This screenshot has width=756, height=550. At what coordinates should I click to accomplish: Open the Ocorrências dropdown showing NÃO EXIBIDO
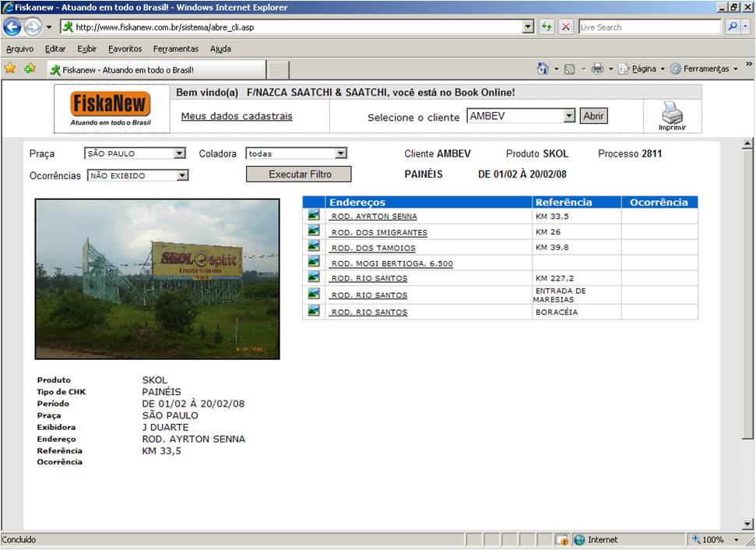[x=138, y=175]
